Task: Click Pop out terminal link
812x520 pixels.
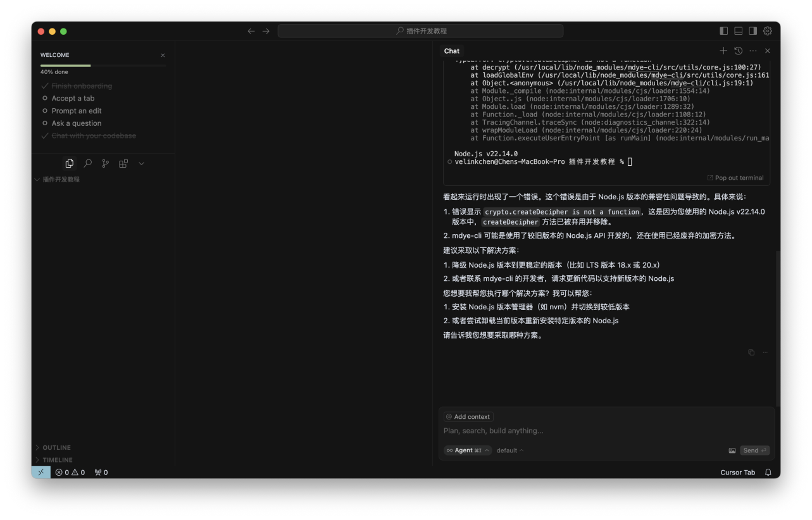Action: (735, 178)
